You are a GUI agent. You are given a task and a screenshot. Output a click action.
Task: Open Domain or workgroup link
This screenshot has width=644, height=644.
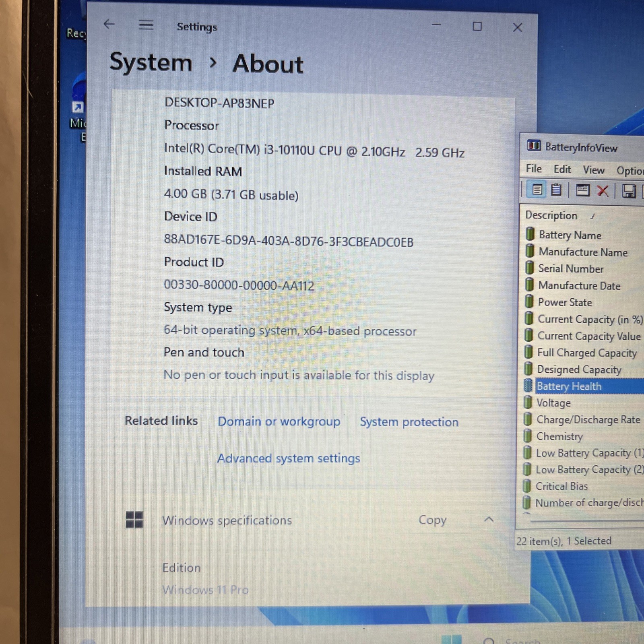tap(279, 421)
